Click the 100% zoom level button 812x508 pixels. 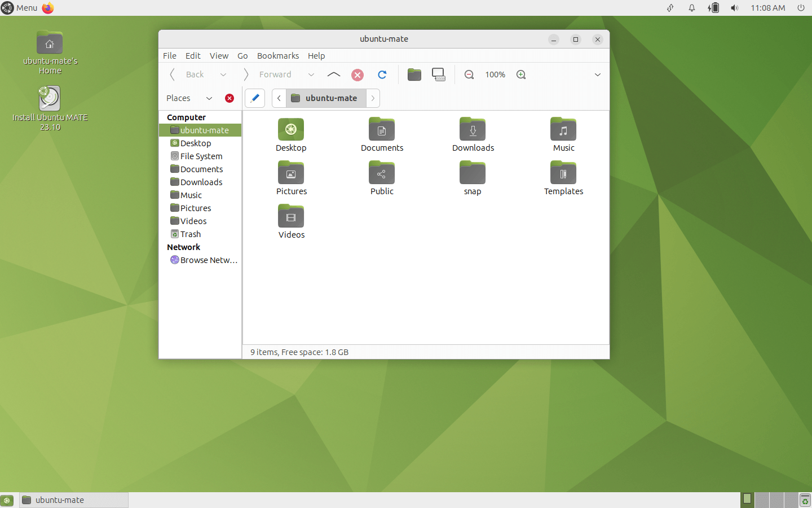[x=495, y=75]
